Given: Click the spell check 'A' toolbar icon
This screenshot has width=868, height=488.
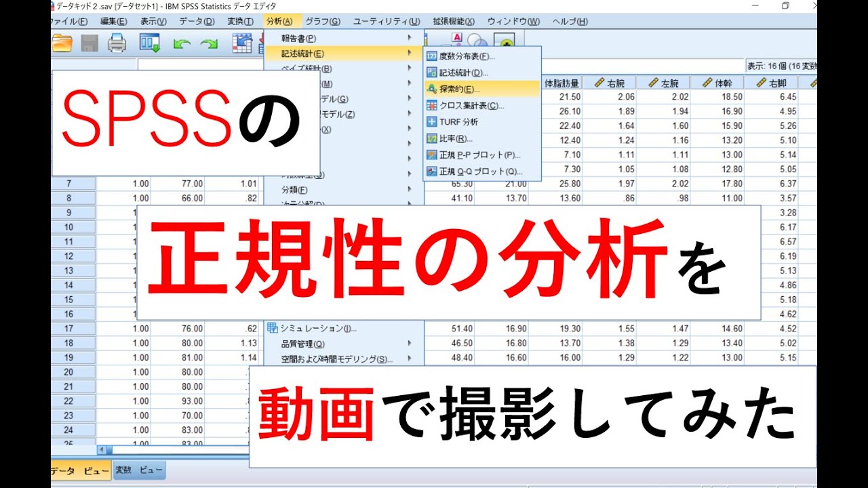Looking at the screenshot, I should pos(456,39).
